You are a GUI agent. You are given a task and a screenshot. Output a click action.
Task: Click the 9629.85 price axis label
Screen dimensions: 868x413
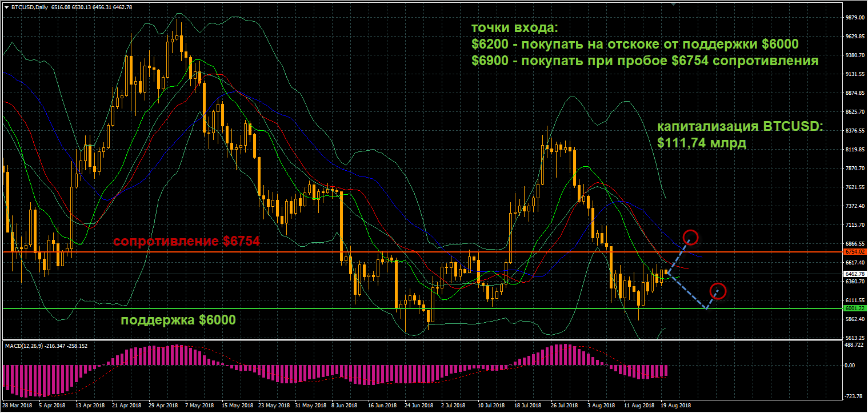pyautogui.click(x=855, y=37)
